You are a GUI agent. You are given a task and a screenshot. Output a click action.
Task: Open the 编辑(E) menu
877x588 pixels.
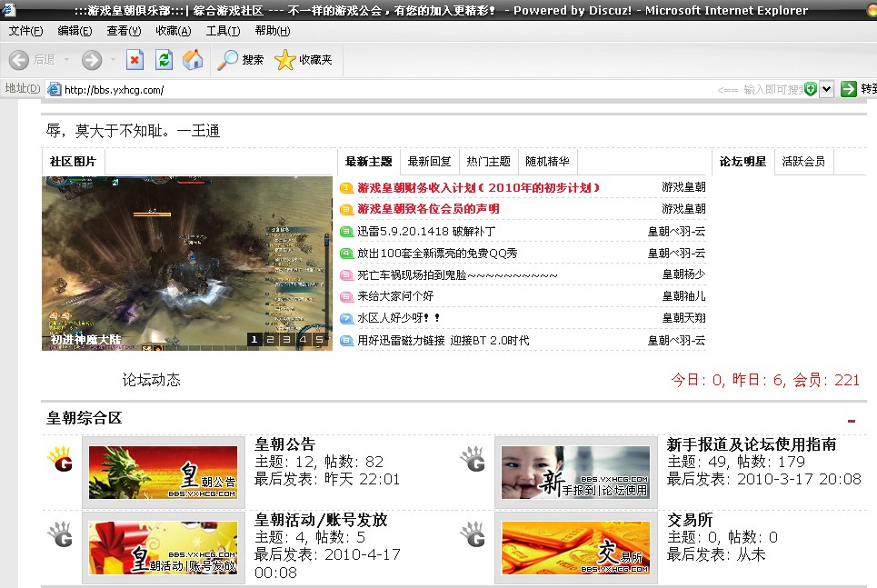tap(75, 31)
